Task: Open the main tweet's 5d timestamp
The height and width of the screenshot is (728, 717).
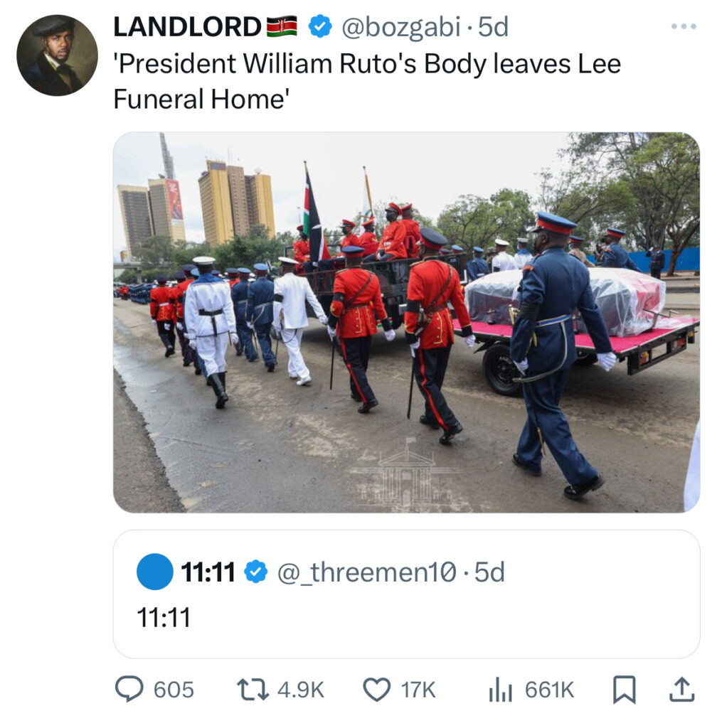Action: [x=493, y=27]
